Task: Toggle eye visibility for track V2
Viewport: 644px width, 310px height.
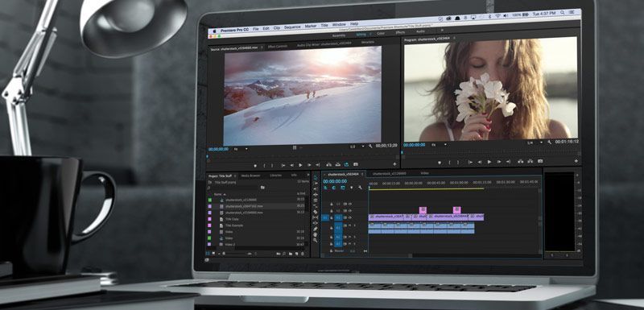Action: [350, 211]
